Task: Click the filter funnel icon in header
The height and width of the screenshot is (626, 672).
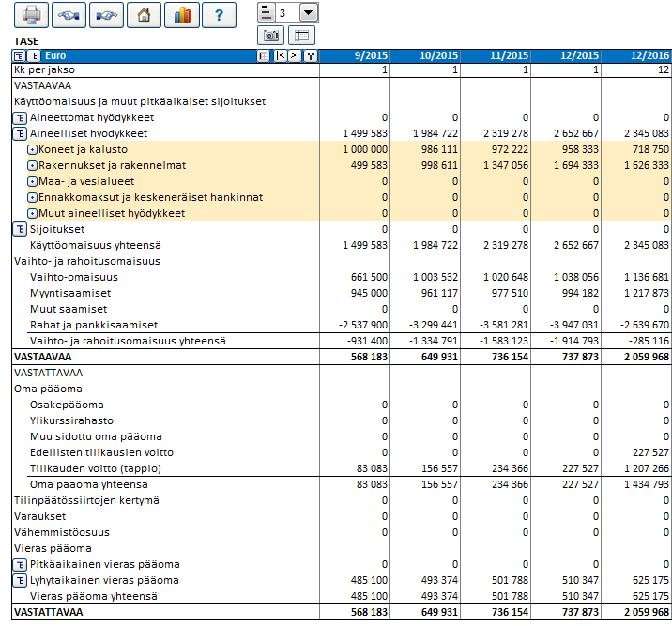Action: coord(311,56)
